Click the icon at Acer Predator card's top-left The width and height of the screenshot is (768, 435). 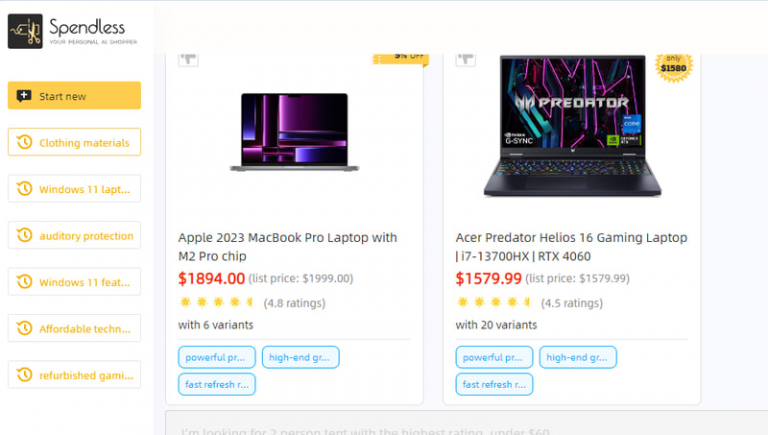(x=466, y=58)
